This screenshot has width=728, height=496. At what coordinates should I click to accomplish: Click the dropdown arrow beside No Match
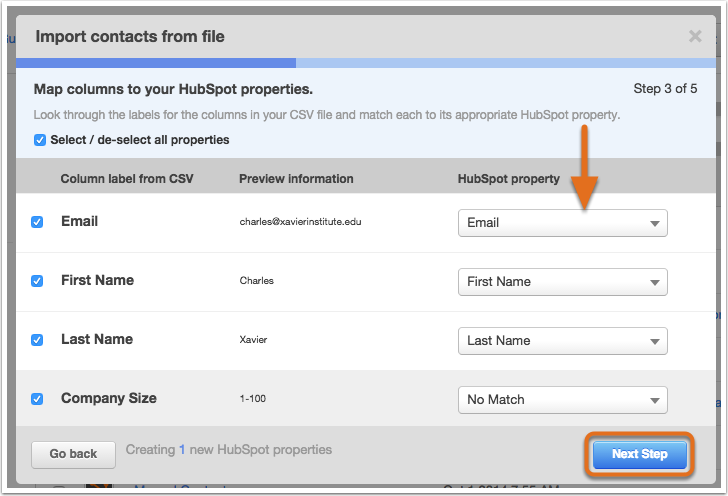[x=655, y=401]
